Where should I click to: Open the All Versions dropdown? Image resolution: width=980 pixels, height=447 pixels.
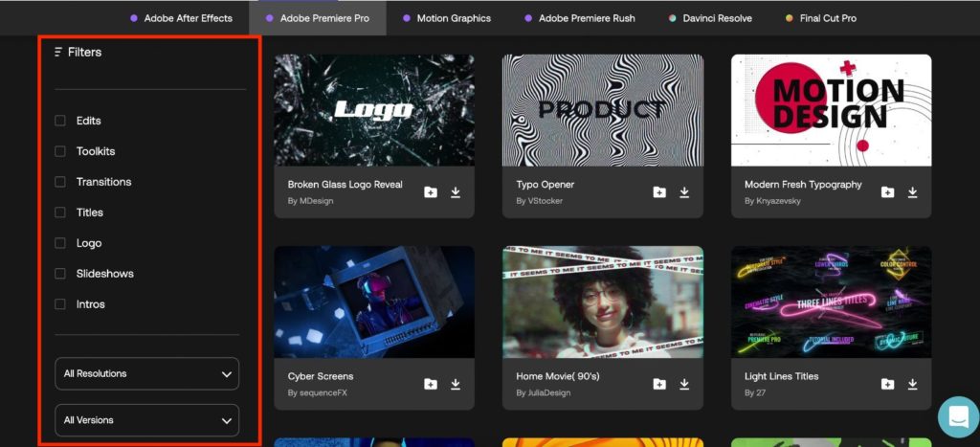(x=146, y=420)
